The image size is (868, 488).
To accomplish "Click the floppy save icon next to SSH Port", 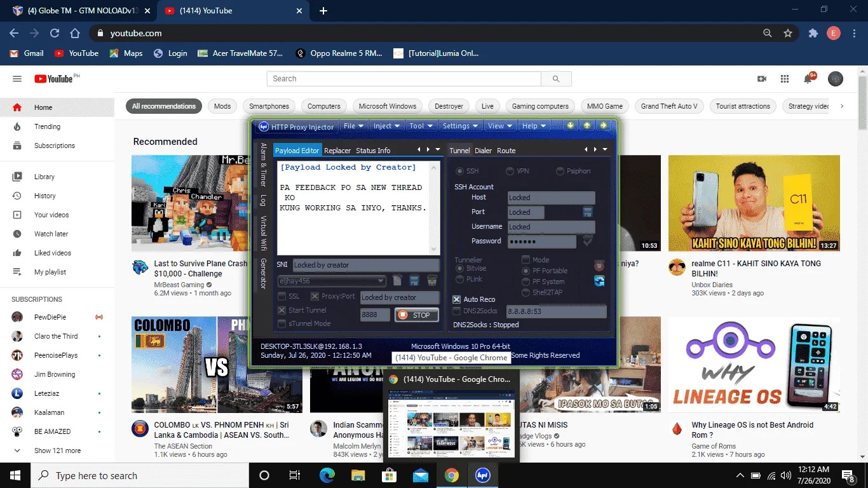I will click(588, 212).
